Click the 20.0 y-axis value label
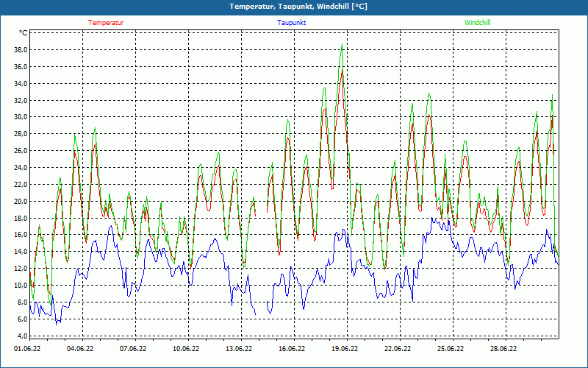Screen dimensions: 588x368 point(20,201)
